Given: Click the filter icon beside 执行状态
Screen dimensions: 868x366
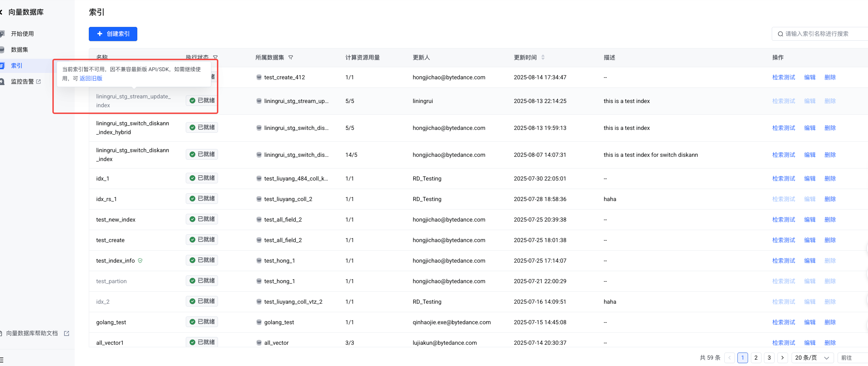Looking at the screenshot, I should 215,57.
